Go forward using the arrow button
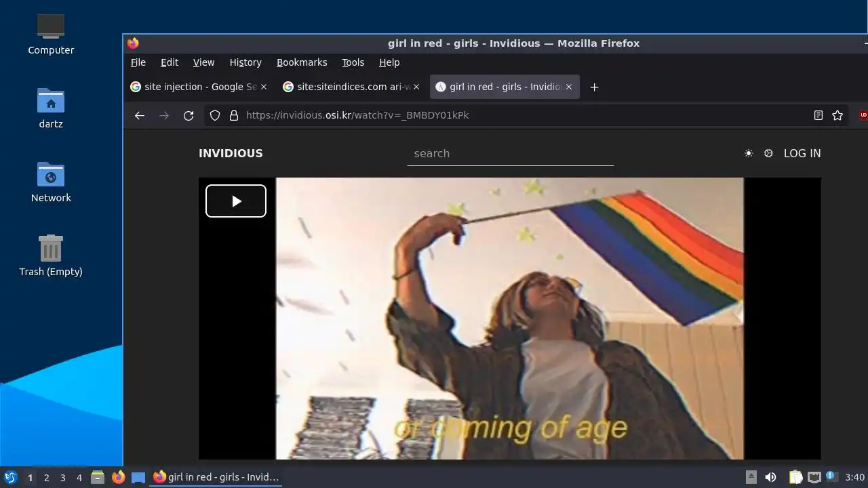 164,115
